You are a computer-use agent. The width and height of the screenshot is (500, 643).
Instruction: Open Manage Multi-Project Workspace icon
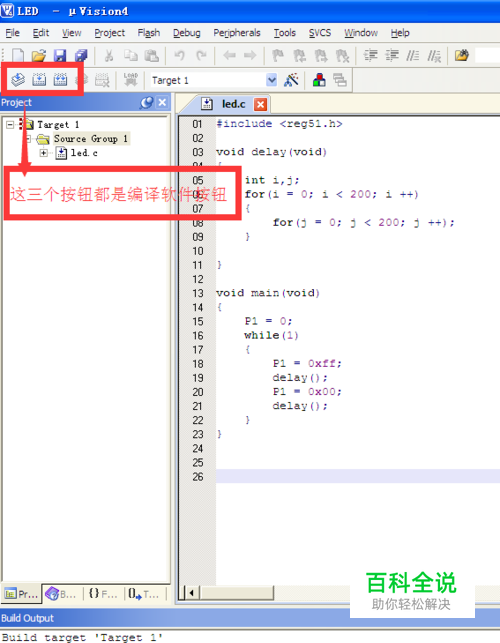pyautogui.click(x=340, y=80)
